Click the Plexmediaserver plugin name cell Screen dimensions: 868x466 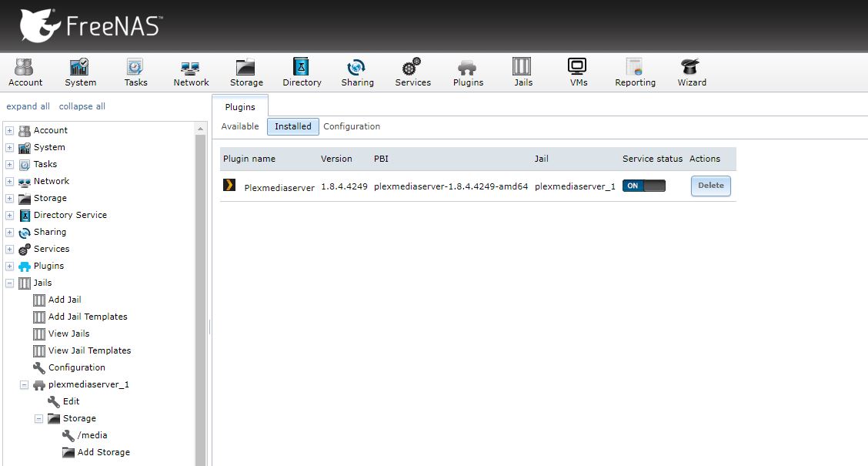click(x=279, y=188)
